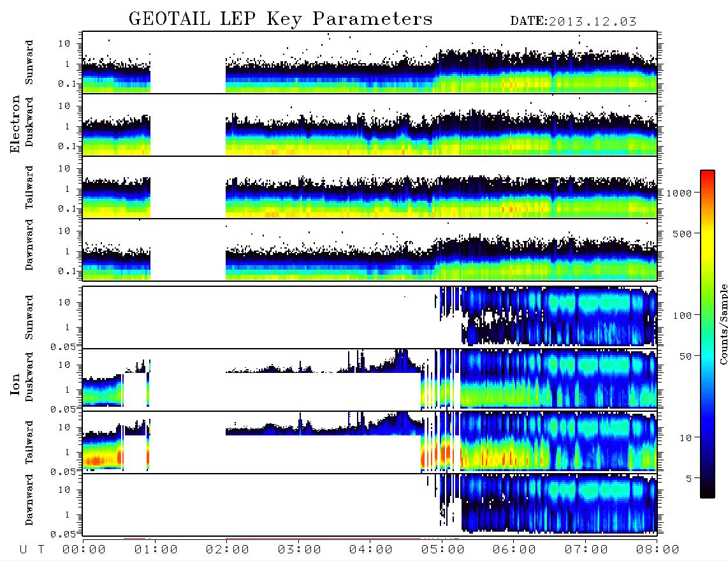The height and width of the screenshot is (561, 728).
Task: Click inside the Electron Tailward spectrogram panel
Action: click(x=370, y=187)
